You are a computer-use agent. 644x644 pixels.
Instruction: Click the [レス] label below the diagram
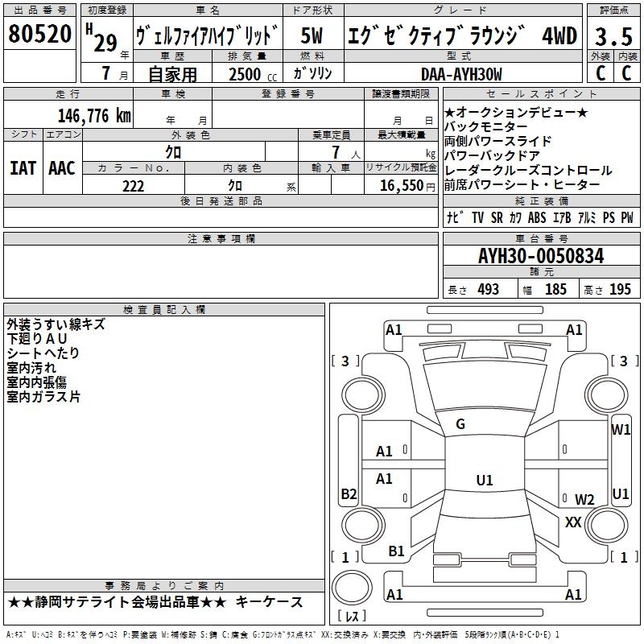point(351,617)
